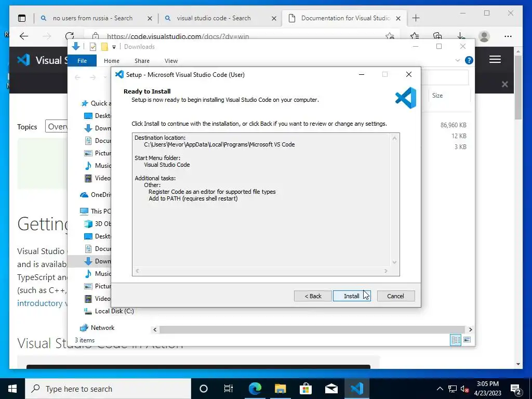Image resolution: width=532 pixels, height=399 pixels.
Task: Open browser profile avatar
Action: pyautogui.click(x=484, y=36)
